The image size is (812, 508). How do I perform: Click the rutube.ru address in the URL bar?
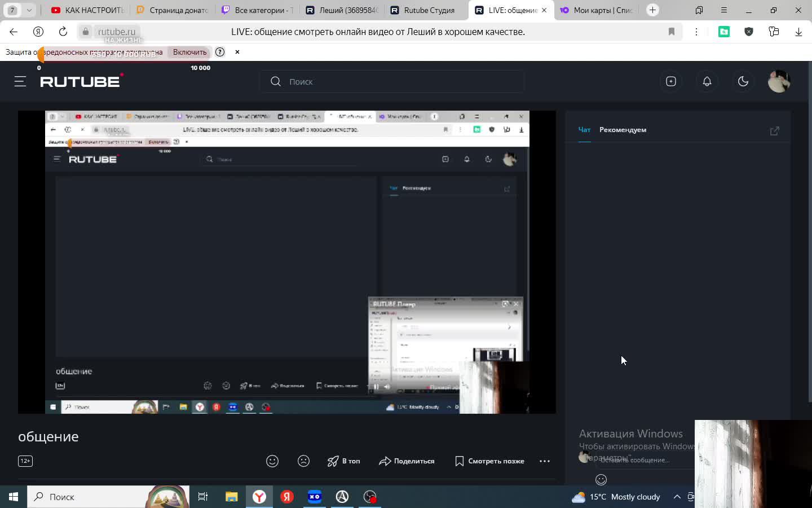117,32
